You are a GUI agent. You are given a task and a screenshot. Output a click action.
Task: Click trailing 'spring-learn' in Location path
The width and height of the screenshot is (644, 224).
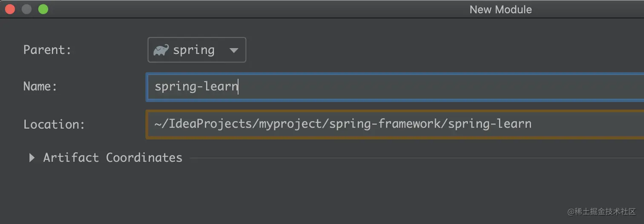coord(489,124)
